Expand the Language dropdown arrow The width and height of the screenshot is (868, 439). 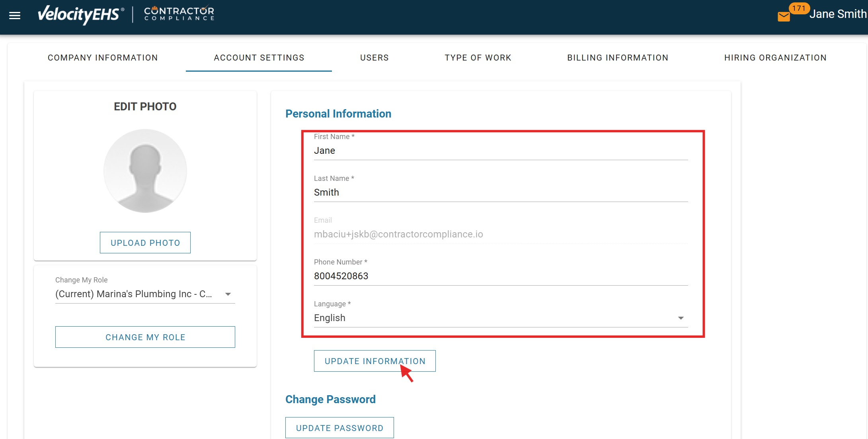(x=681, y=318)
